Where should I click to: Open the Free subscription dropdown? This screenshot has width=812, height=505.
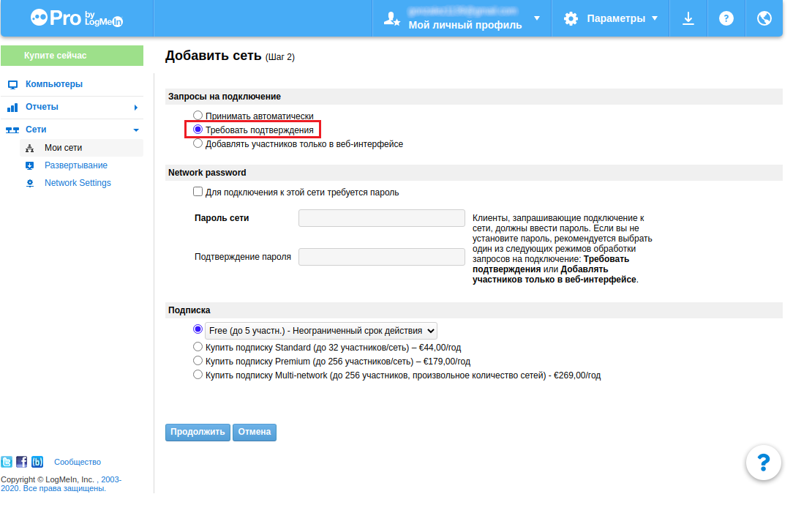click(x=321, y=330)
